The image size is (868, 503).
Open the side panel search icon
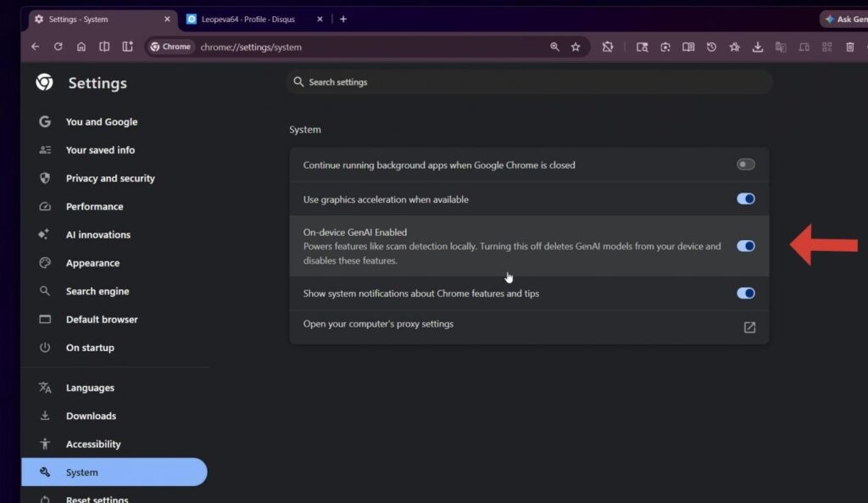click(643, 47)
